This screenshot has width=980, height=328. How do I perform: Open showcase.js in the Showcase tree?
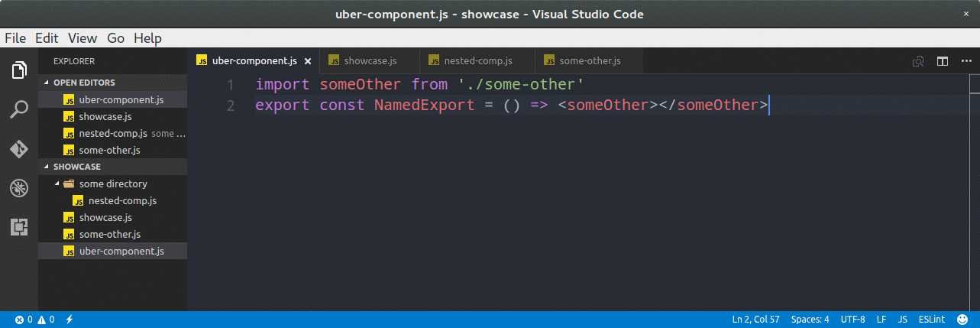point(113,217)
